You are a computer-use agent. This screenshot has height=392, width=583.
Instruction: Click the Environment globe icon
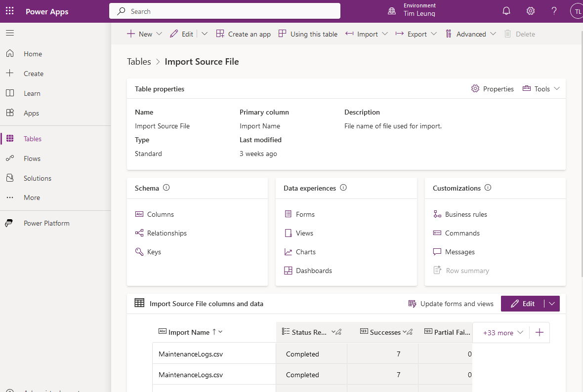click(392, 11)
